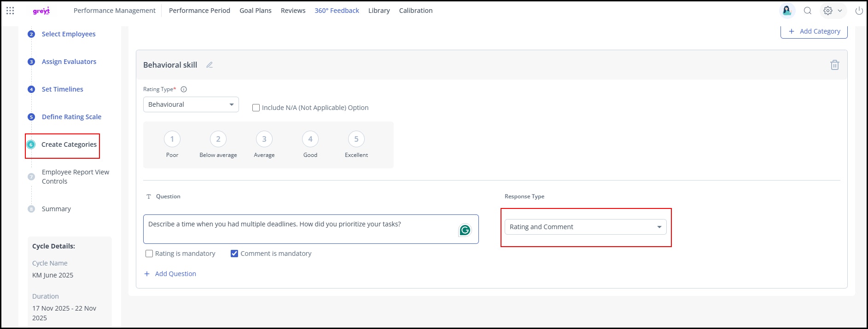868x329 pixels.
Task: Click the search magnifier icon
Action: (807, 11)
